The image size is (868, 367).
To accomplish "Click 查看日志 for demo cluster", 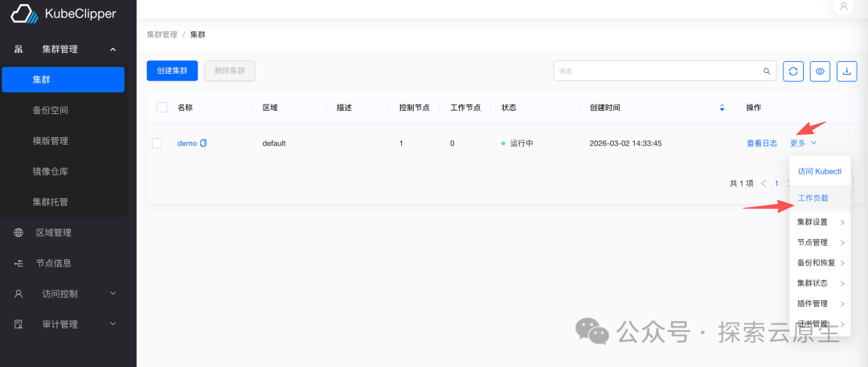I will click(762, 143).
